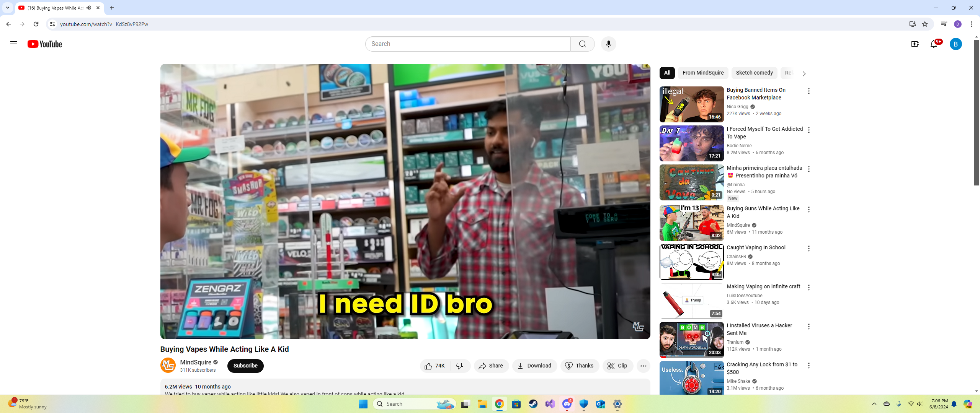The width and height of the screenshot is (980, 413).
Task: Select the Sketch comedy filter chip
Action: pyautogui.click(x=754, y=73)
